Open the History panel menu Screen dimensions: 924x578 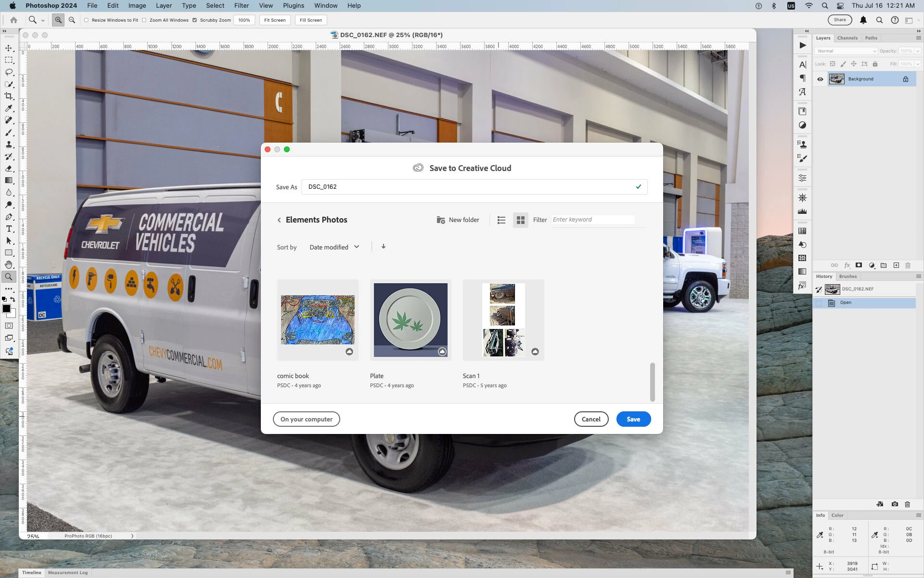[918, 276]
